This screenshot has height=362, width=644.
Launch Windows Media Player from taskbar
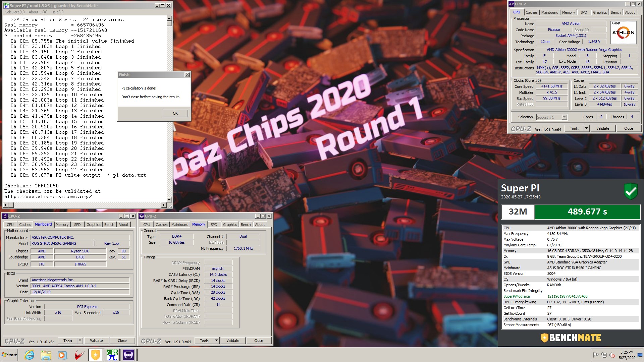pyautogui.click(x=62, y=355)
